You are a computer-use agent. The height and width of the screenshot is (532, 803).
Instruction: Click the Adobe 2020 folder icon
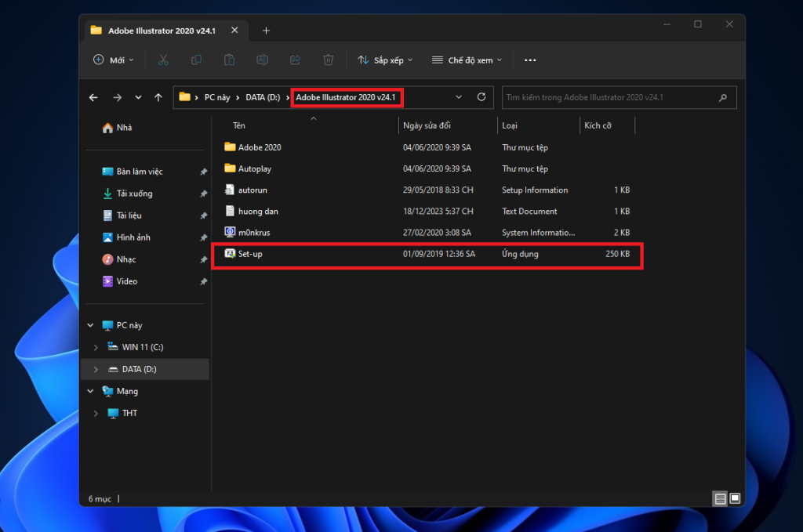click(230, 147)
